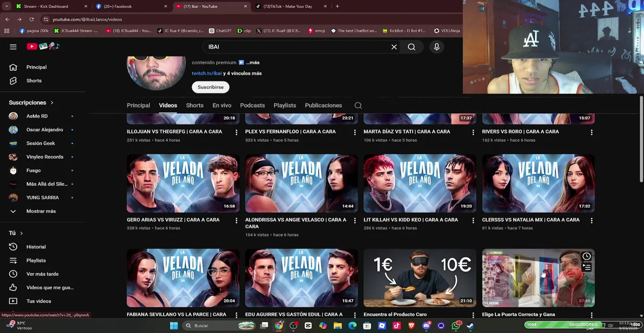Switch to the Facebook browser tab
The width and height of the screenshot is (644, 333).
[131, 6]
